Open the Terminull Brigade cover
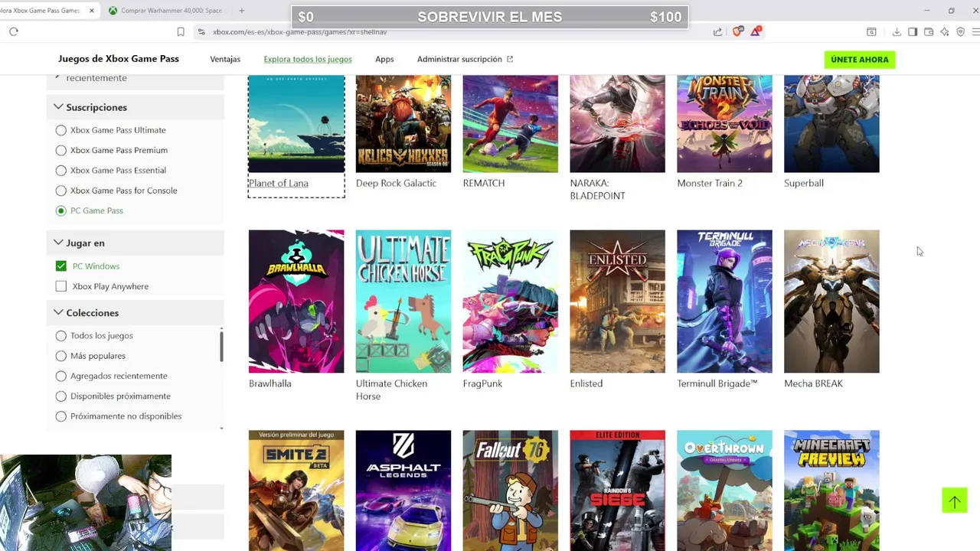Viewport: 980px width, 551px height. pyautogui.click(x=724, y=302)
